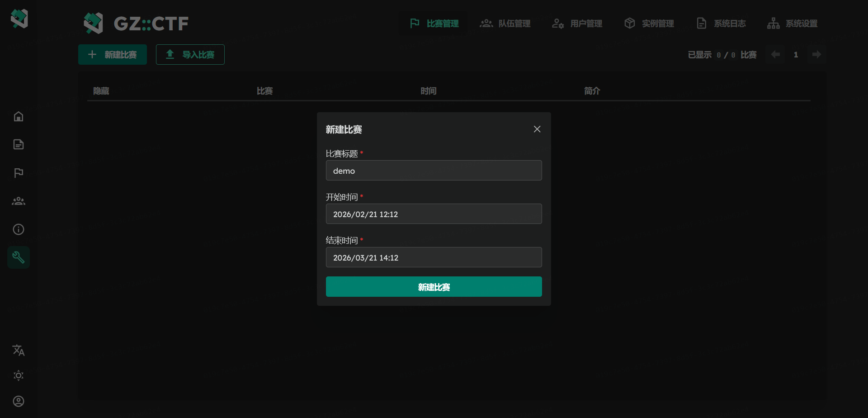Image resolution: width=868 pixels, height=418 pixels.
Task: Click the 比赛标题 input field
Action: coord(434,171)
